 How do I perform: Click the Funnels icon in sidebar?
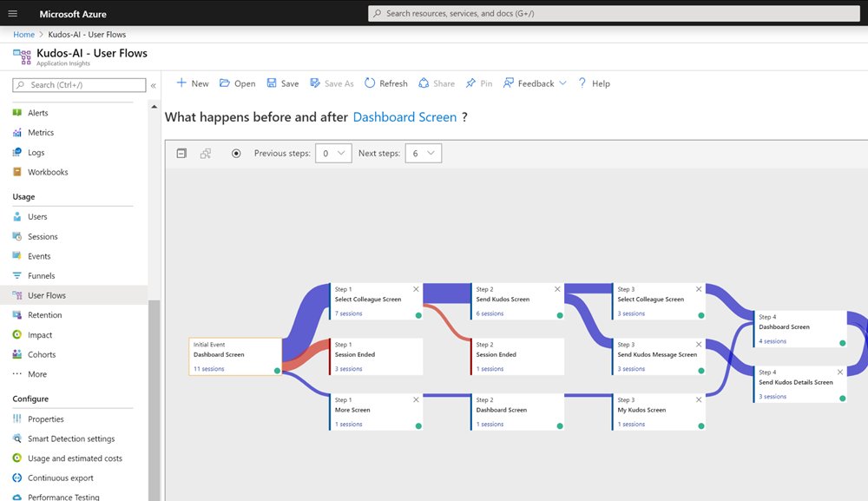click(x=17, y=276)
